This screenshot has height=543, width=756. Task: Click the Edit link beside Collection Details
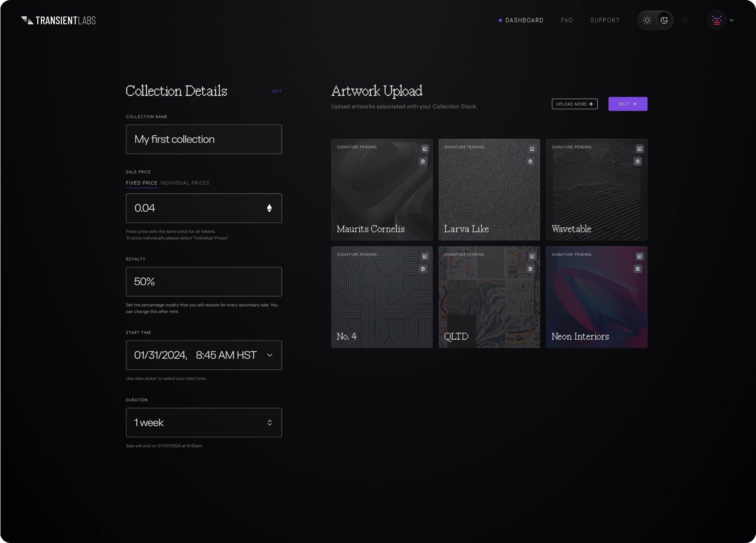277,91
